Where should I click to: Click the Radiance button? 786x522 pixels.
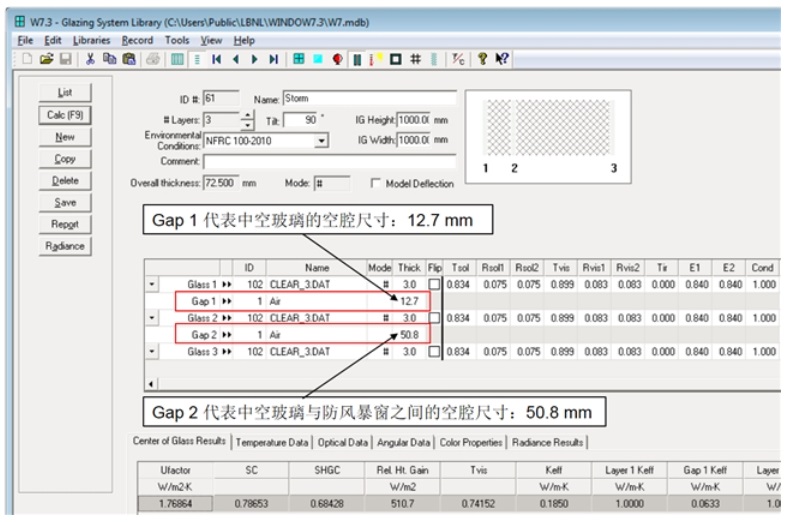pyautogui.click(x=65, y=246)
